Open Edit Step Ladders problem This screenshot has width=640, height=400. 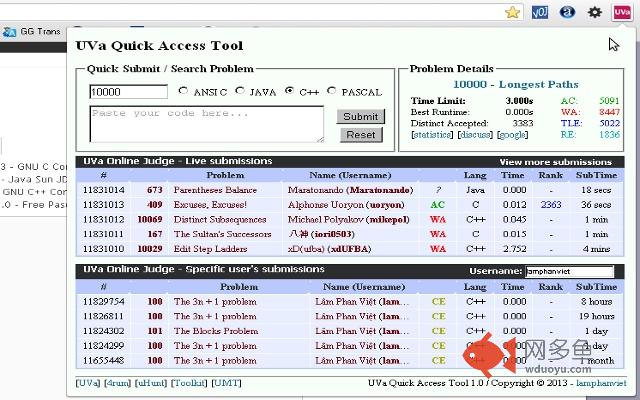210,249
